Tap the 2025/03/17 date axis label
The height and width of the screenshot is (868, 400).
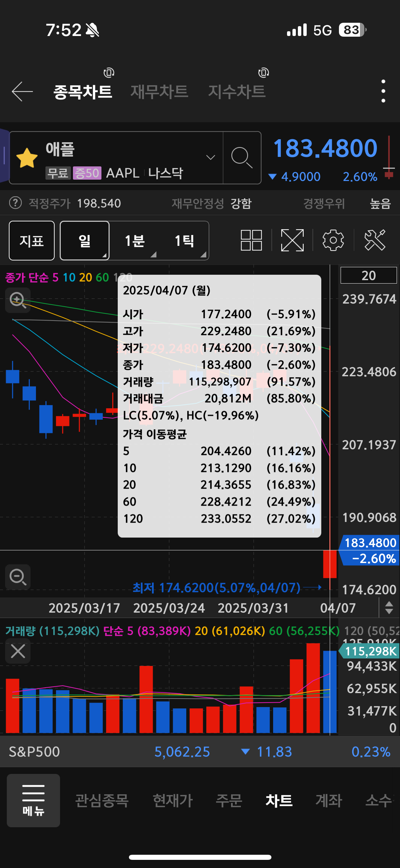[x=84, y=608]
